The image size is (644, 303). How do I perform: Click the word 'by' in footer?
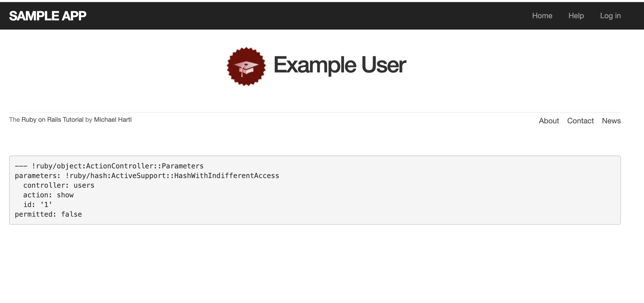(x=89, y=120)
